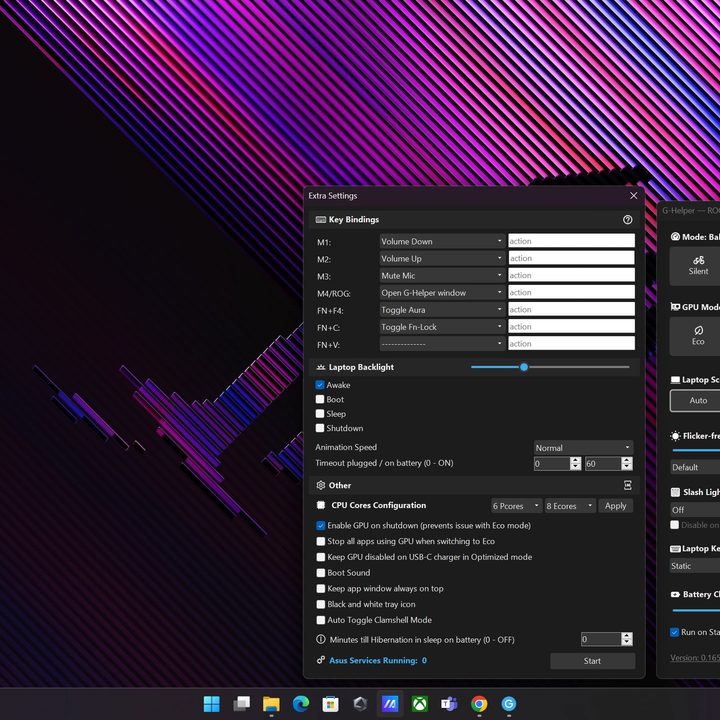Open MyASUS app in taskbar
This screenshot has height=720, width=720.
pyautogui.click(x=390, y=703)
